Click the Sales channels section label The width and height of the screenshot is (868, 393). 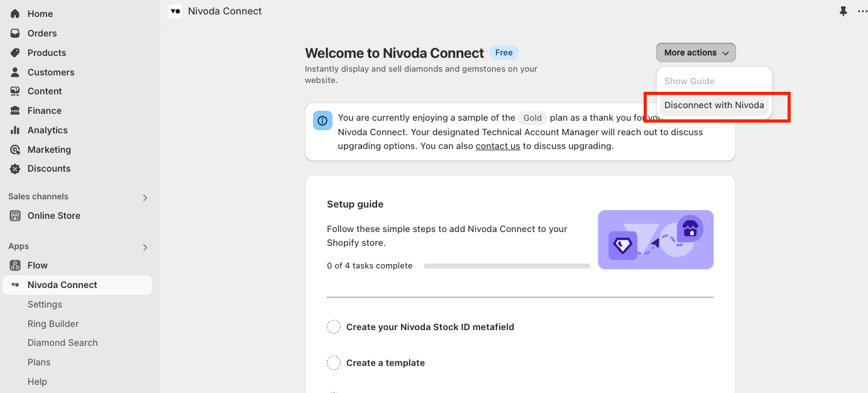click(x=38, y=197)
